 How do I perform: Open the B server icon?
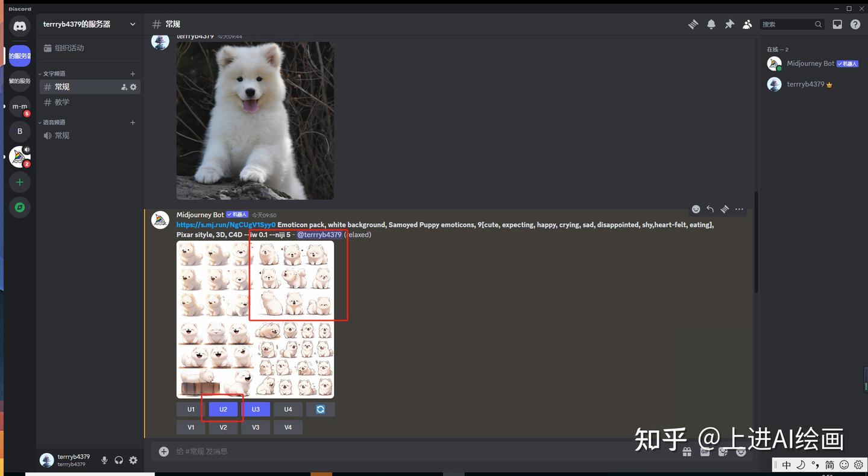tap(20, 131)
